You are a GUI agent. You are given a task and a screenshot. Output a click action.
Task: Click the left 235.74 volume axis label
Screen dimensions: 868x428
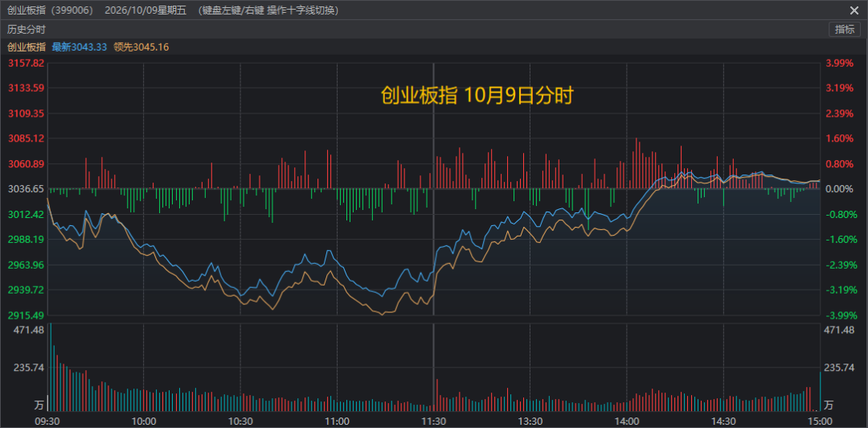click(31, 368)
